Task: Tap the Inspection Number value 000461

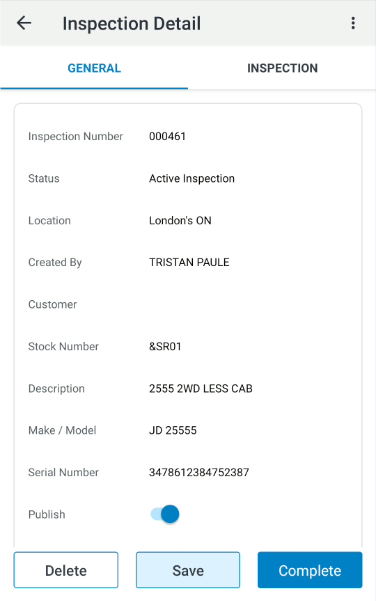Action: click(167, 136)
